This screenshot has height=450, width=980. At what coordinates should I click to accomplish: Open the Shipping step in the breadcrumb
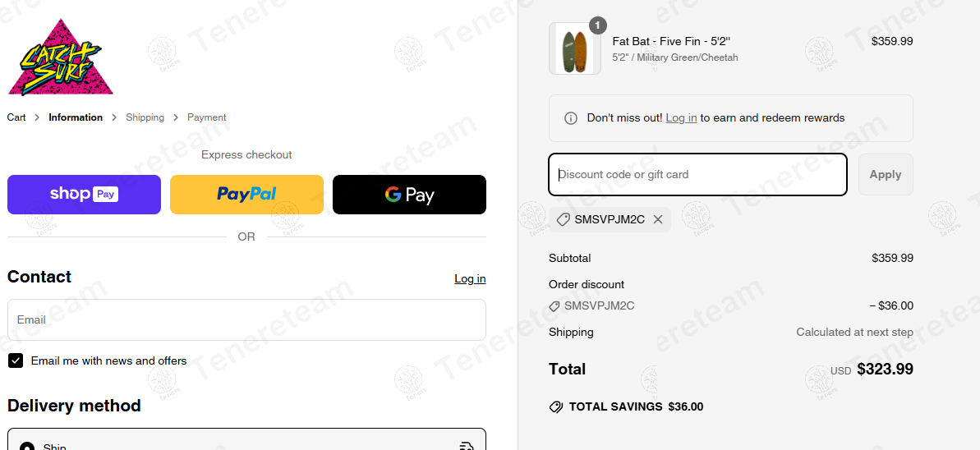(x=145, y=117)
